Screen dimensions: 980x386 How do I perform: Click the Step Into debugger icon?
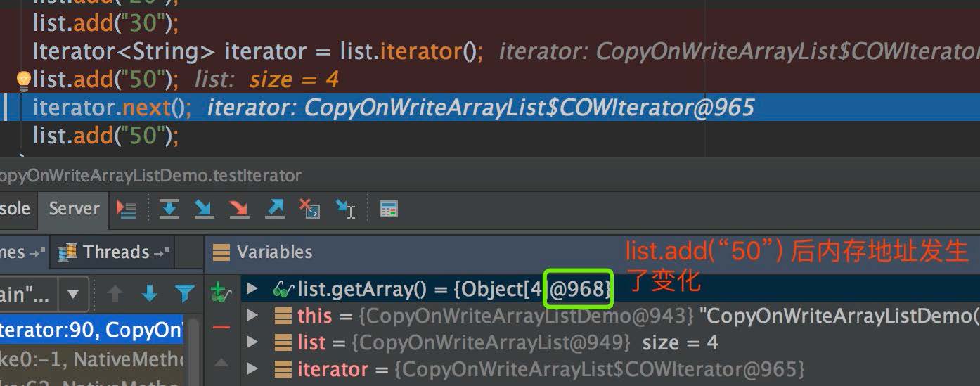click(x=204, y=208)
